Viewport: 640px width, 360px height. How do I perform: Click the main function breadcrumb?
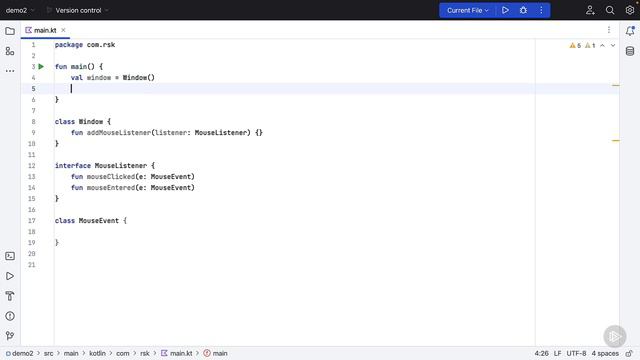point(216,353)
